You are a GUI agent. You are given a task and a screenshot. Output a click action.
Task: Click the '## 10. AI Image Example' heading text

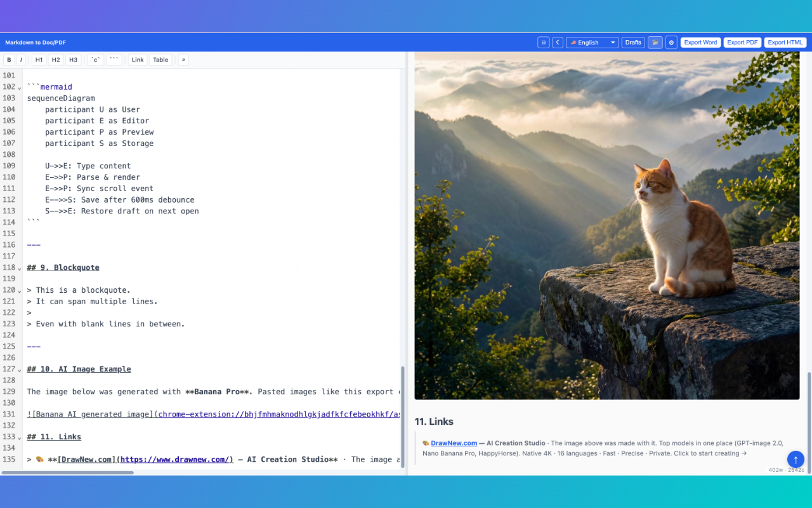[x=79, y=370]
